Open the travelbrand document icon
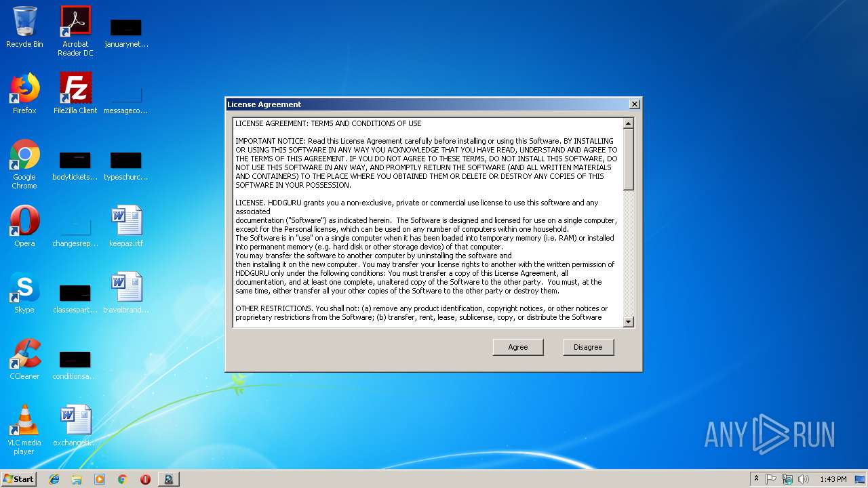This screenshot has width=868, height=488. tap(126, 293)
